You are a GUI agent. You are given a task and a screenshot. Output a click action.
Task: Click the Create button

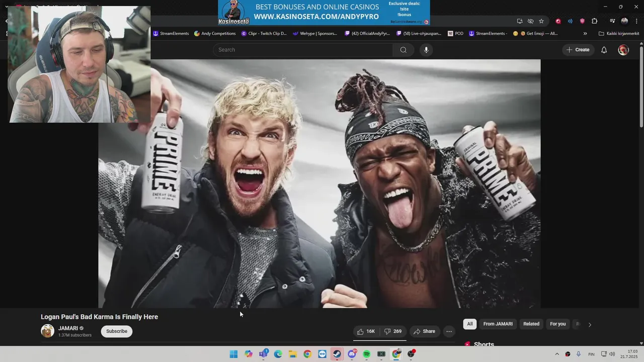pyautogui.click(x=578, y=50)
